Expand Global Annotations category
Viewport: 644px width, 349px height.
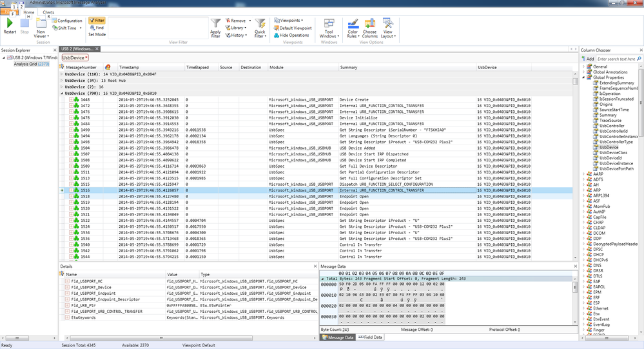tap(583, 72)
